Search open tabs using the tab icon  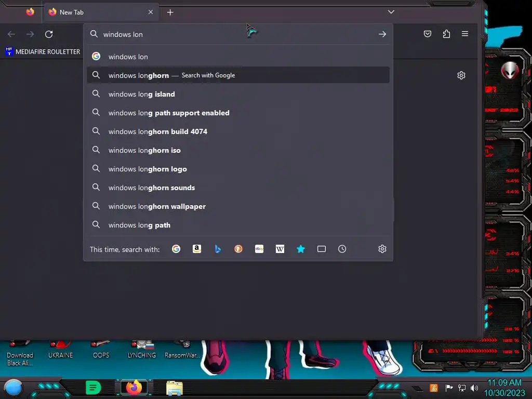(321, 249)
